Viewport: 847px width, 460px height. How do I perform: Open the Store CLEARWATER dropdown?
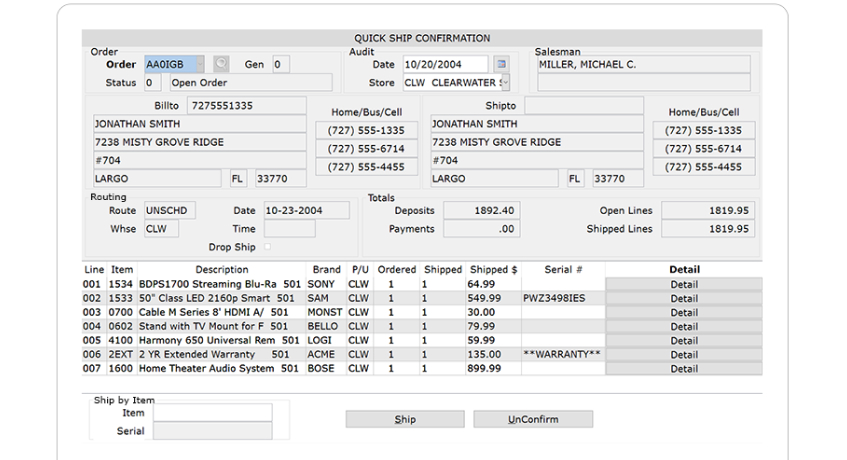[x=504, y=83]
